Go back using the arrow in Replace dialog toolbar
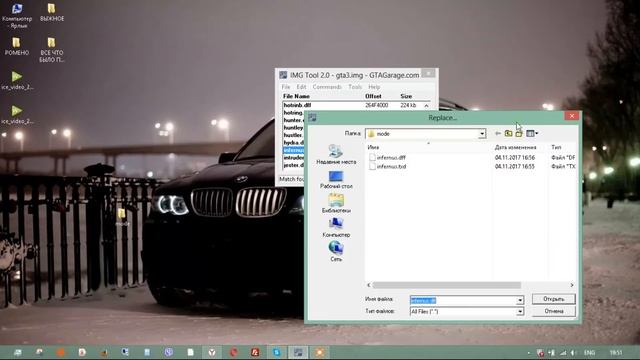Image resolution: width=640 pixels, height=360 pixels. point(498,133)
